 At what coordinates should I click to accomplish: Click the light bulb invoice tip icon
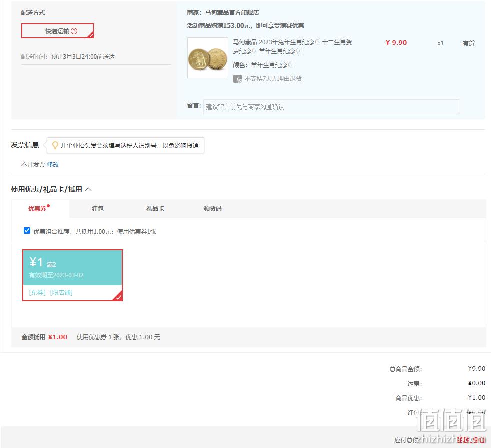point(55,145)
